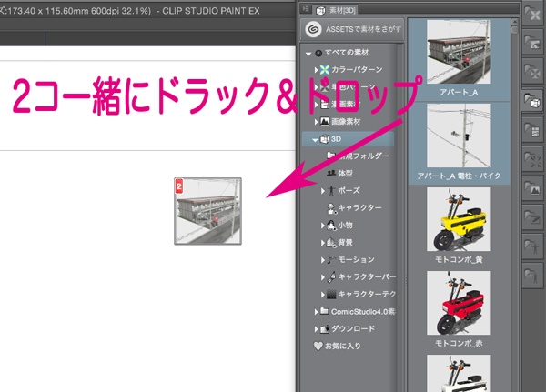Image resolution: width=546 pixels, height=392 pixels.
Task: Expand the ダウンロード folder arrow
Action: (x=316, y=329)
